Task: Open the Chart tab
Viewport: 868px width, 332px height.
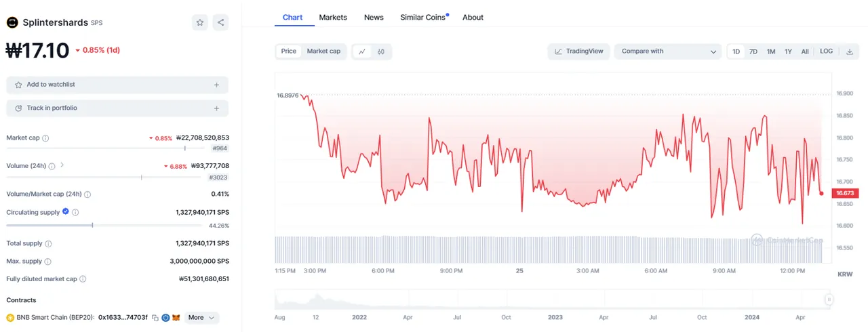Action: point(292,18)
